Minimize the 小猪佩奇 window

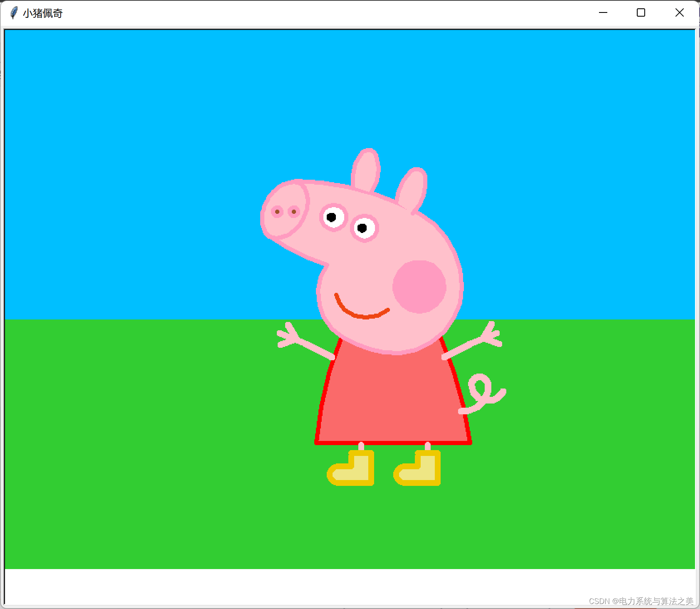[x=603, y=13]
